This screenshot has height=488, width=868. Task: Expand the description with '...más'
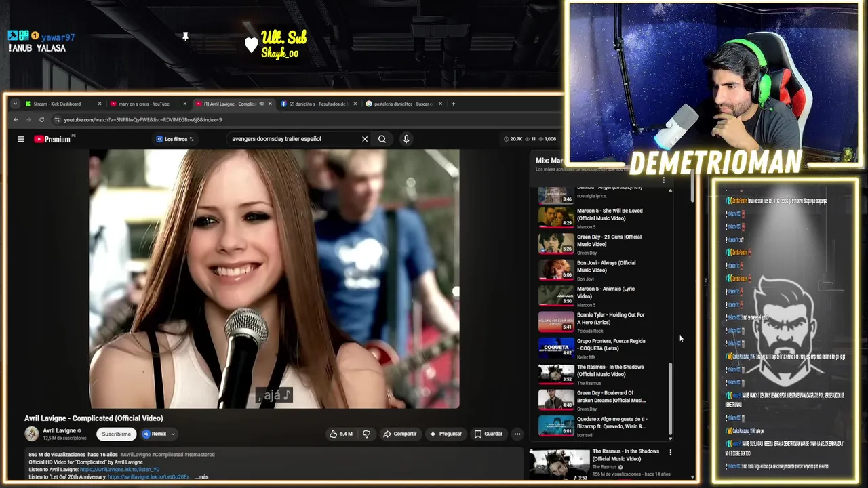[x=201, y=477]
